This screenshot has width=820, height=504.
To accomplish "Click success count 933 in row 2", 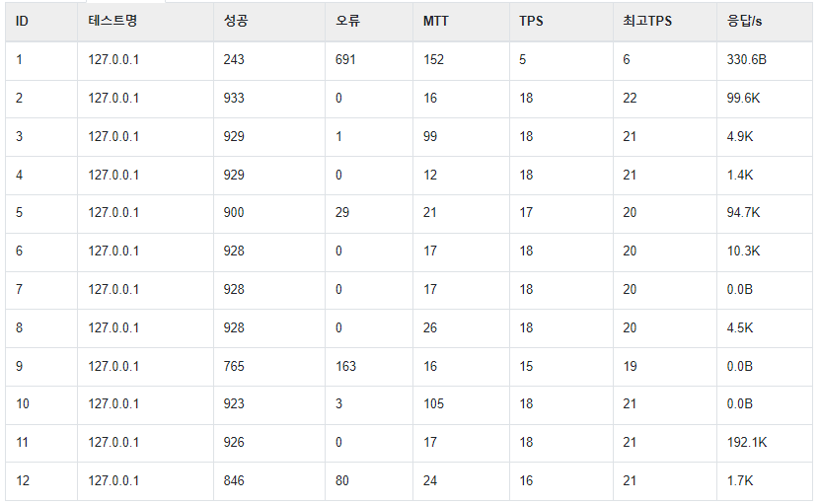I will 234,99.
